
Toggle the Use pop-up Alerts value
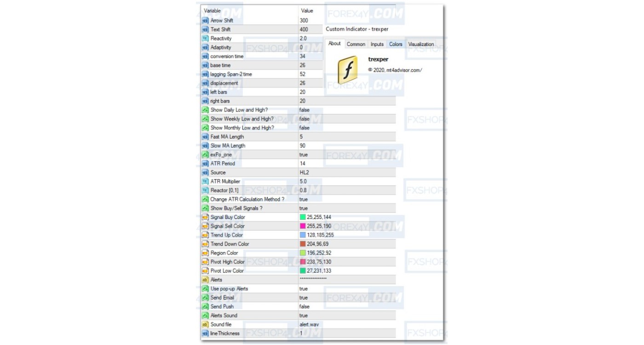coord(304,289)
